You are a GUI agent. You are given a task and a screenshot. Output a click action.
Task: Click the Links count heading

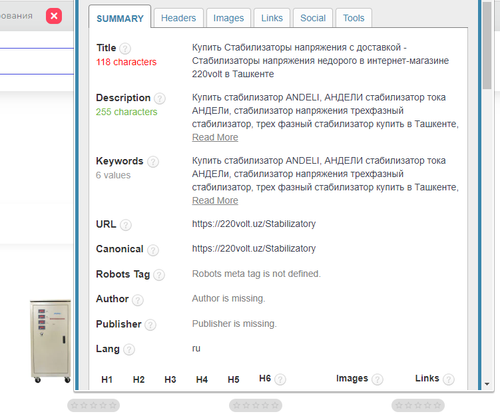(x=427, y=378)
